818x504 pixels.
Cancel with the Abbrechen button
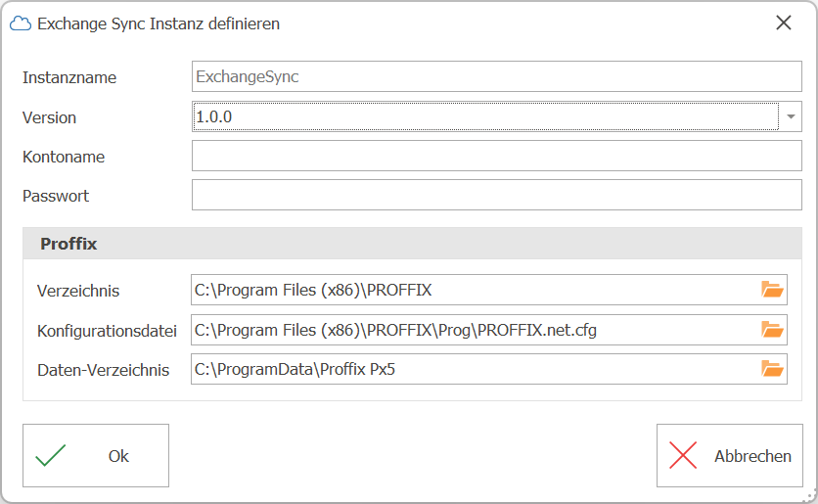tap(729, 455)
